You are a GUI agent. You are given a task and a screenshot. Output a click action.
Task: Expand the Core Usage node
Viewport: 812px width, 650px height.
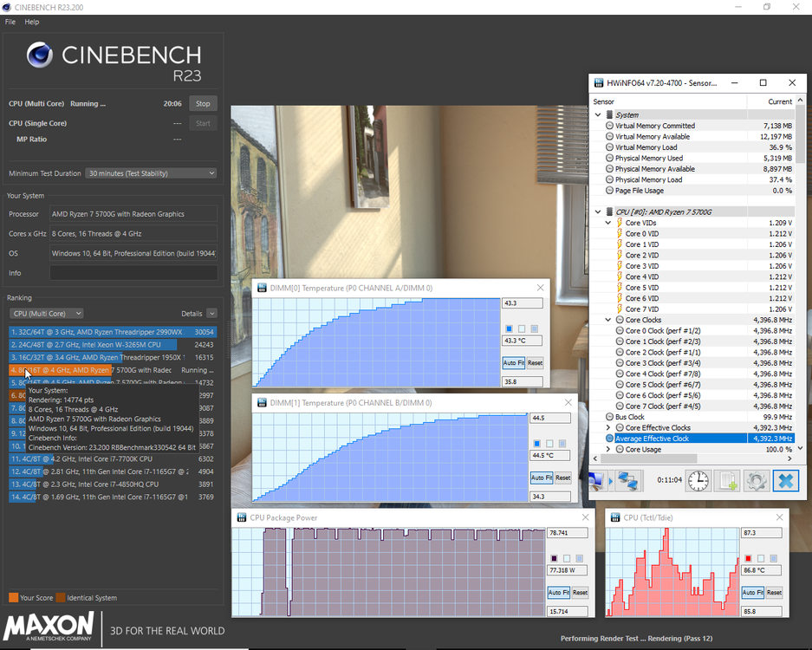(x=608, y=449)
